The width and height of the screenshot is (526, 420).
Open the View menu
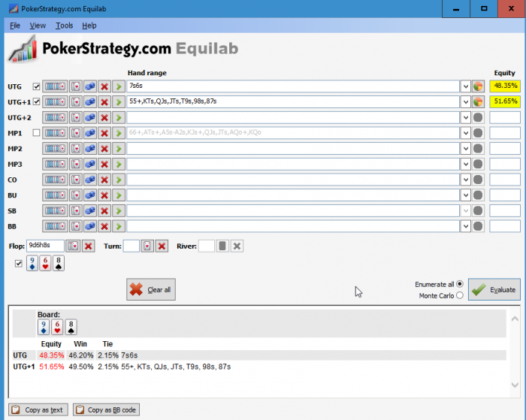pos(38,26)
